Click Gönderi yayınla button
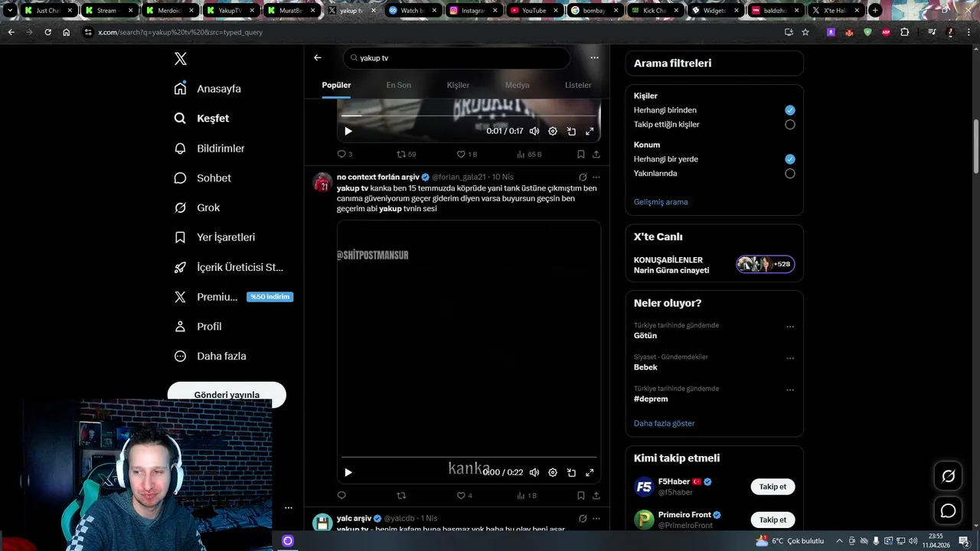The image size is (980, 551). coord(227,395)
